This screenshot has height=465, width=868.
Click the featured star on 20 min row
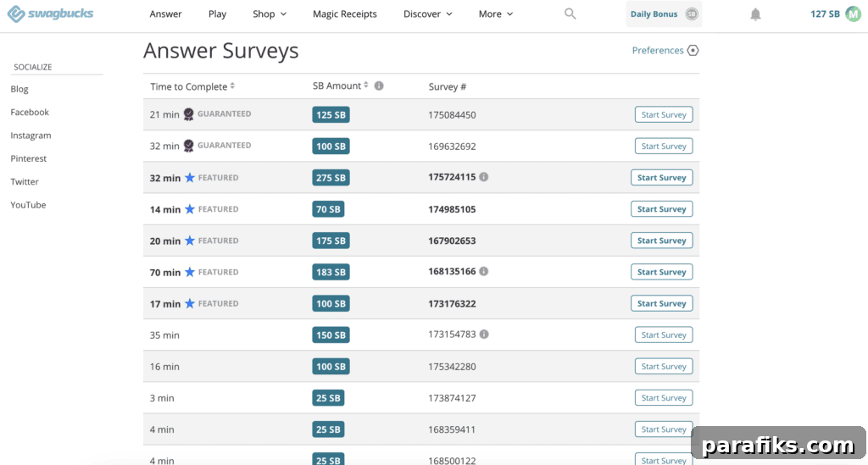190,241
